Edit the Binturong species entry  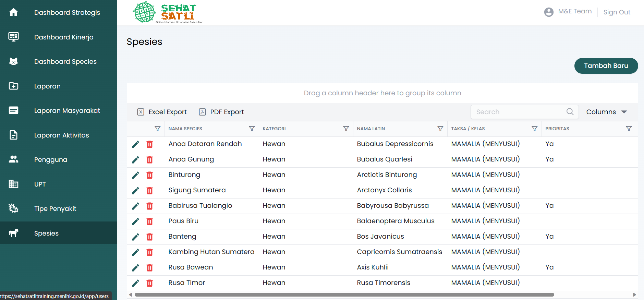(x=136, y=175)
